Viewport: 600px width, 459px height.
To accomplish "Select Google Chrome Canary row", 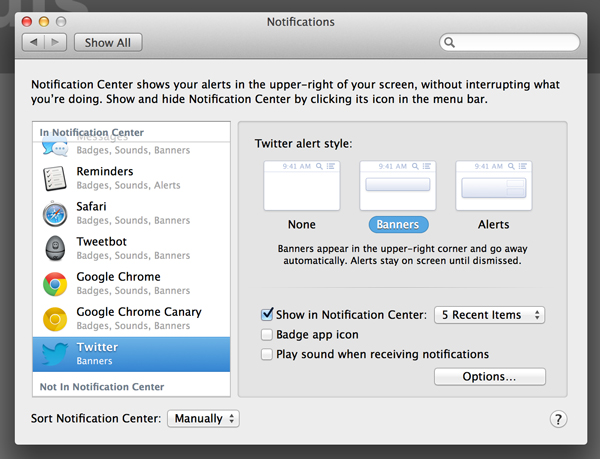I will pos(131,319).
